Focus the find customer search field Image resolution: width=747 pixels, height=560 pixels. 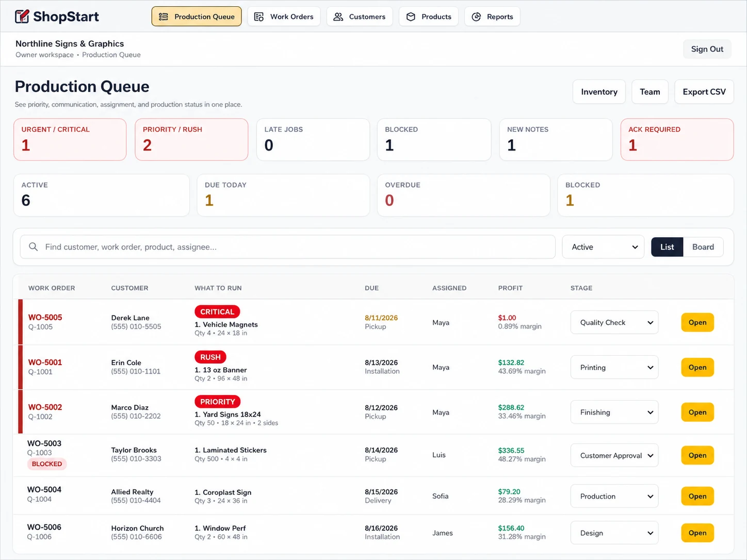(x=288, y=247)
